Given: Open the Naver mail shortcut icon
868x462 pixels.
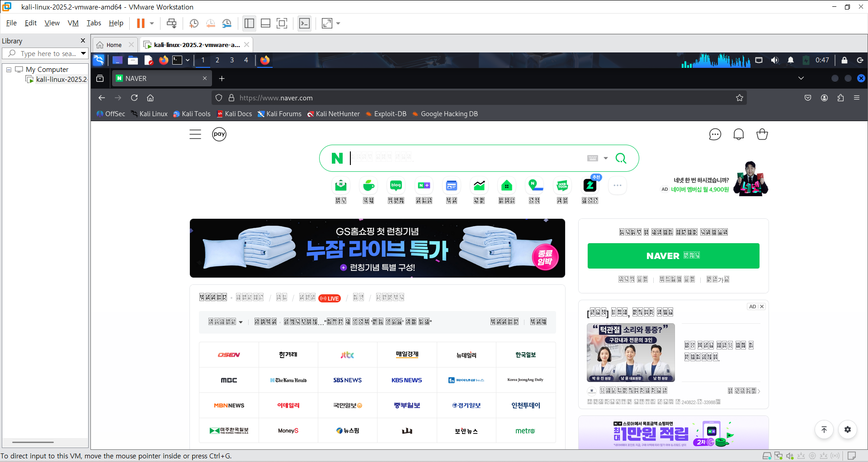Looking at the screenshot, I should (x=341, y=185).
